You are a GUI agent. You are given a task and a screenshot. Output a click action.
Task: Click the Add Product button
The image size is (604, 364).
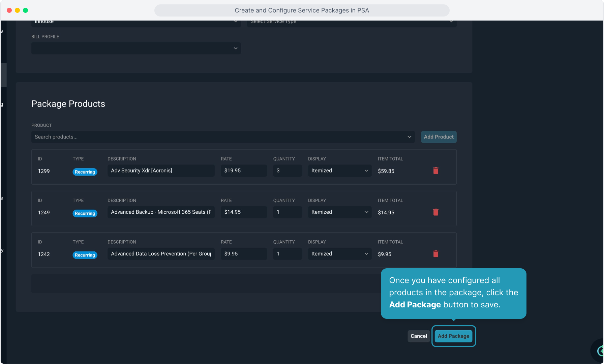439,137
